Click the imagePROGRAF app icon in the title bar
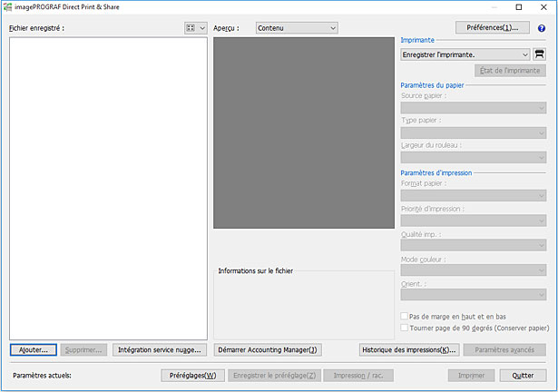 [x=7, y=6]
